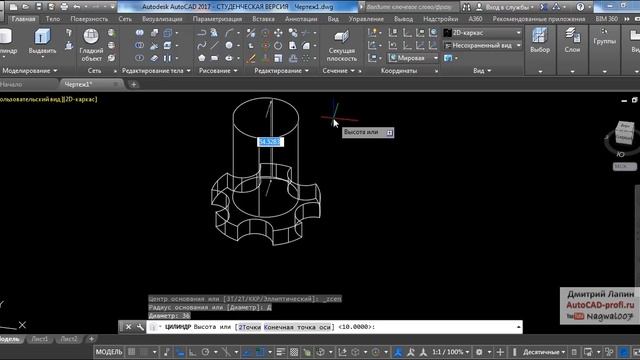Click the solid Intersect tool icon
This screenshot has width=640, height=360.
click(x=140, y=58)
